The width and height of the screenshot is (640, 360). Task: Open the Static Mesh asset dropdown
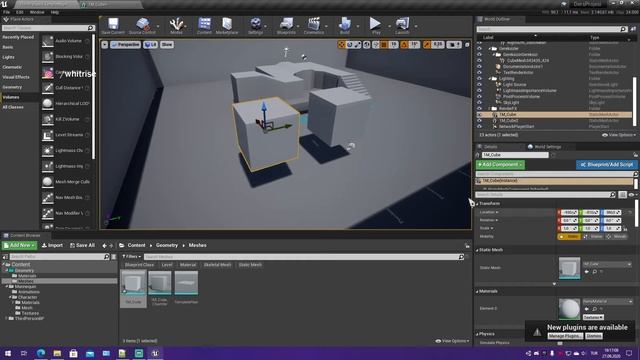point(607,264)
